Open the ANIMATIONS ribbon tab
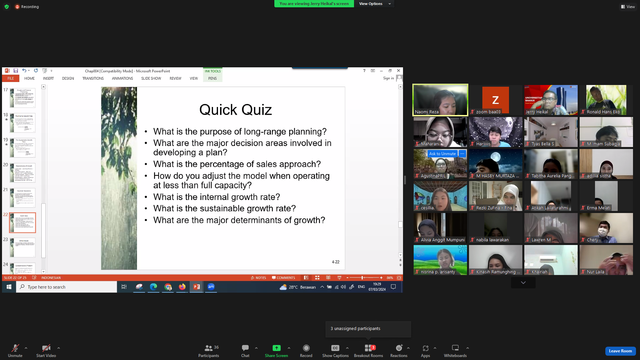Image resolution: width=640 pixels, height=360 pixels. click(x=122, y=78)
